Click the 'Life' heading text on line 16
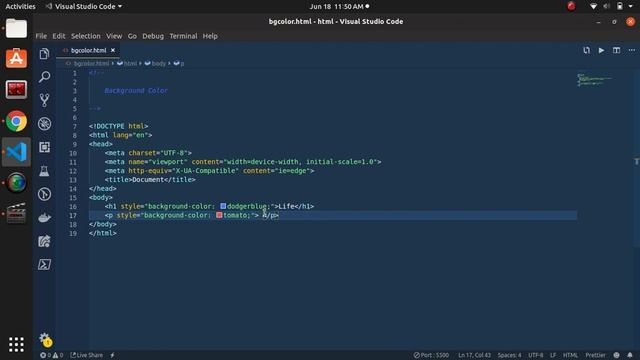 point(286,206)
